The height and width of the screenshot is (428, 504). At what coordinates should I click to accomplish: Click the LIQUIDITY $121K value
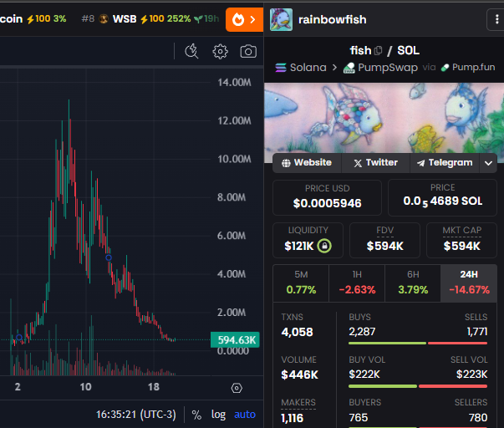pos(298,246)
